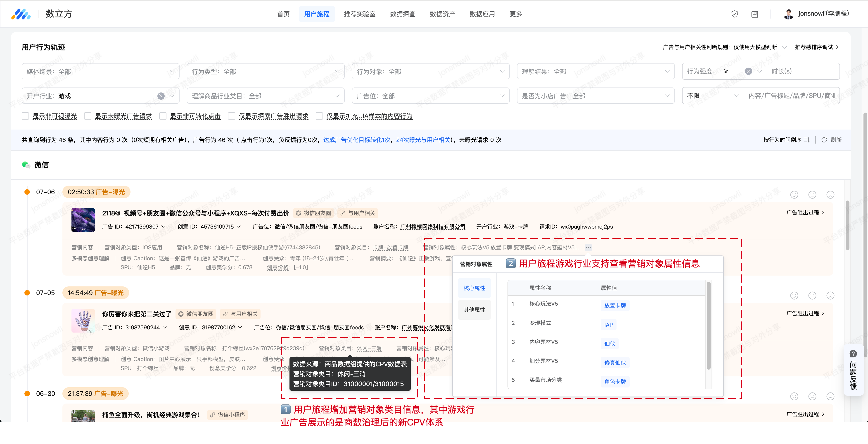Switch to 数据探查 nav tab
Viewport: 868px width, 444px height.
pos(402,14)
